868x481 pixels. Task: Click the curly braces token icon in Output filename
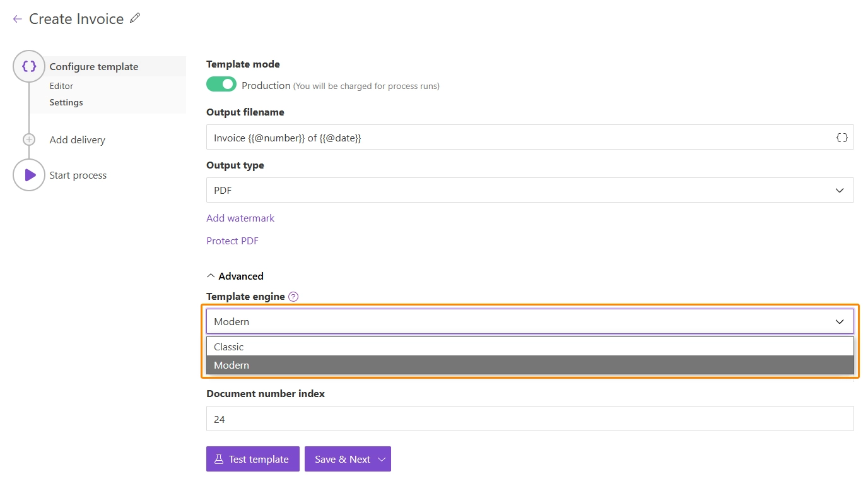[x=842, y=138]
